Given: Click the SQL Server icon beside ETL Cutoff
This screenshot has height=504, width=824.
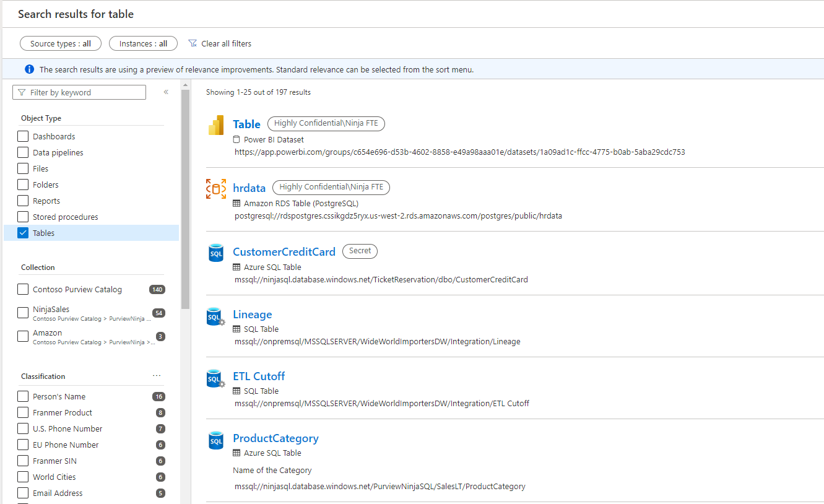Looking at the screenshot, I should pos(215,379).
